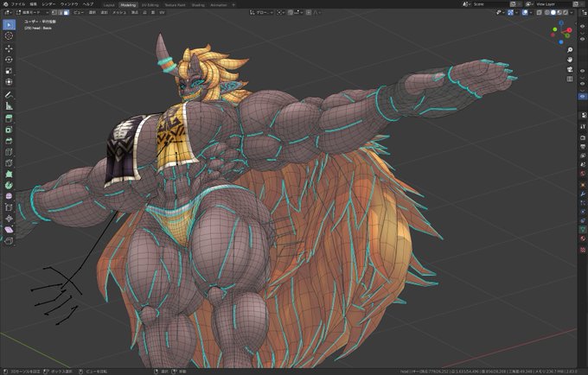Activate the Scale tool
588x375 pixels.
(9, 71)
